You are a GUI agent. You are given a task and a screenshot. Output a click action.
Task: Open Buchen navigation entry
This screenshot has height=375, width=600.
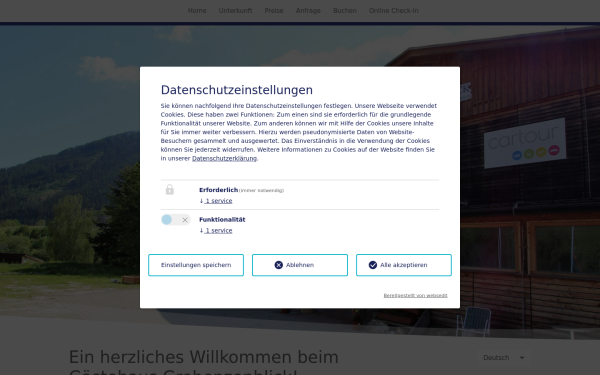[345, 11]
